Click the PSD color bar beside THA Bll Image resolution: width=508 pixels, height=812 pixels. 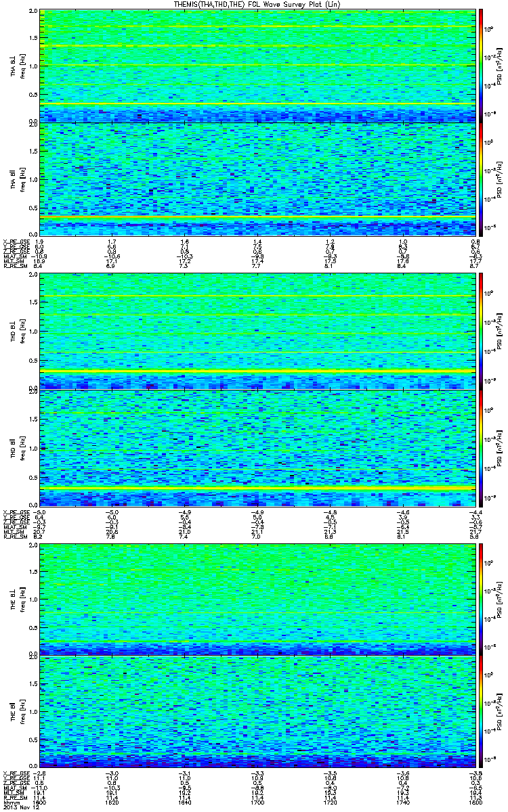click(482, 179)
